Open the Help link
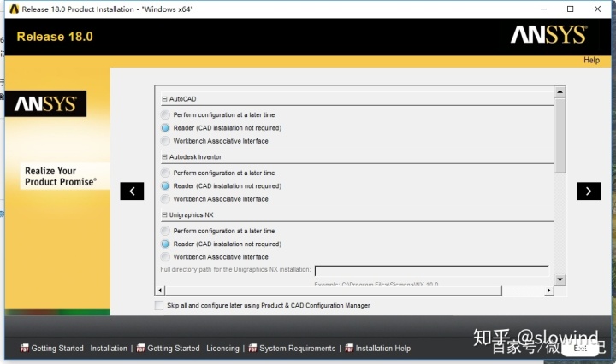616x364 pixels. (x=591, y=60)
